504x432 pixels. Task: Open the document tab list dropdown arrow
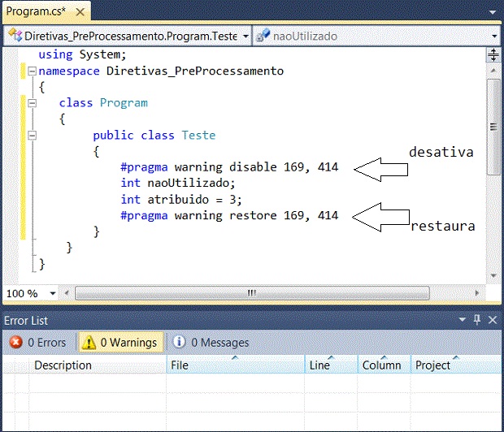tap(493, 12)
